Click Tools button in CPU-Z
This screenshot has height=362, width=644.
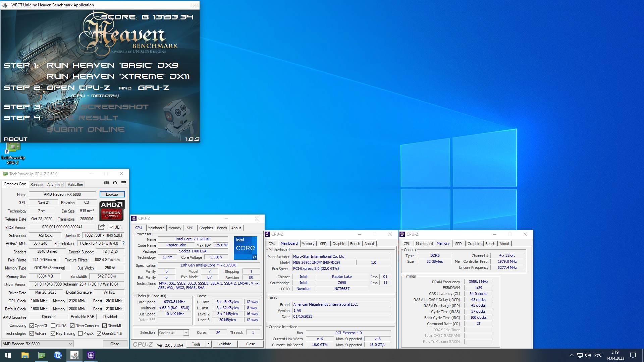196,344
